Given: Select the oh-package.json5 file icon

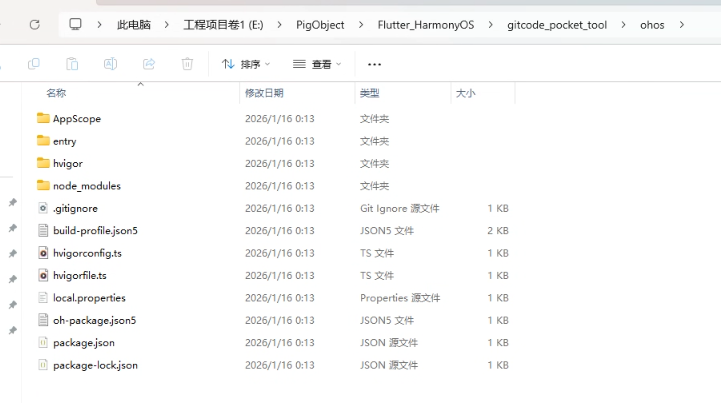Looking at the screenshot, I should coord(43,320).
